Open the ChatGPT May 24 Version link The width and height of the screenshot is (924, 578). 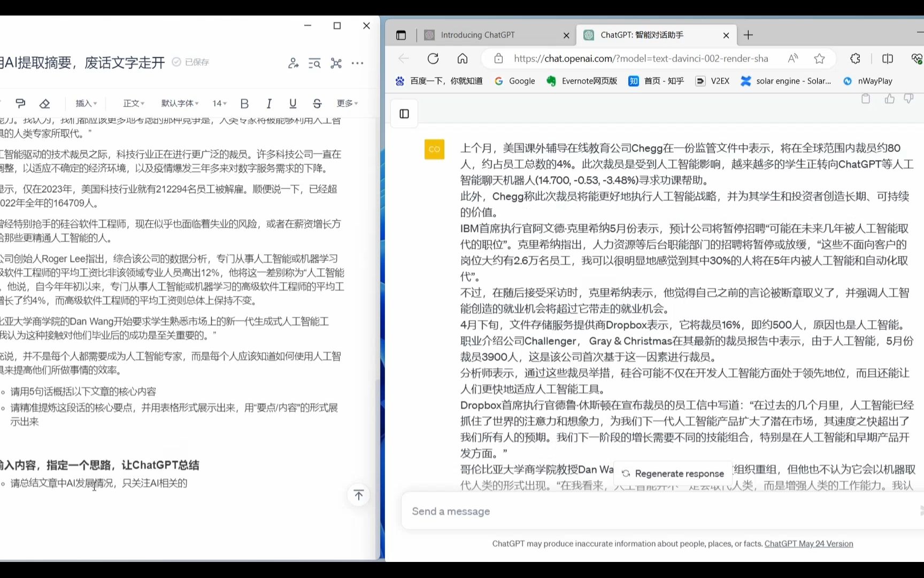coord(808,543)
